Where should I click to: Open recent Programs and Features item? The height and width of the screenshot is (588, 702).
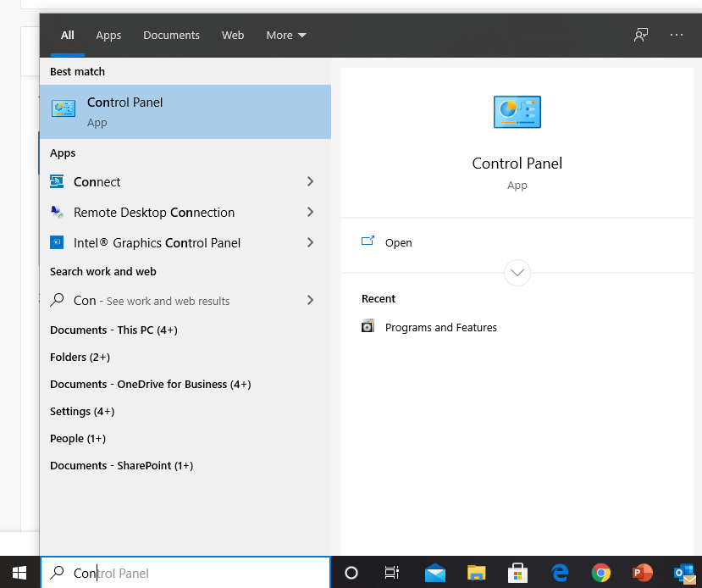[440, 327]
